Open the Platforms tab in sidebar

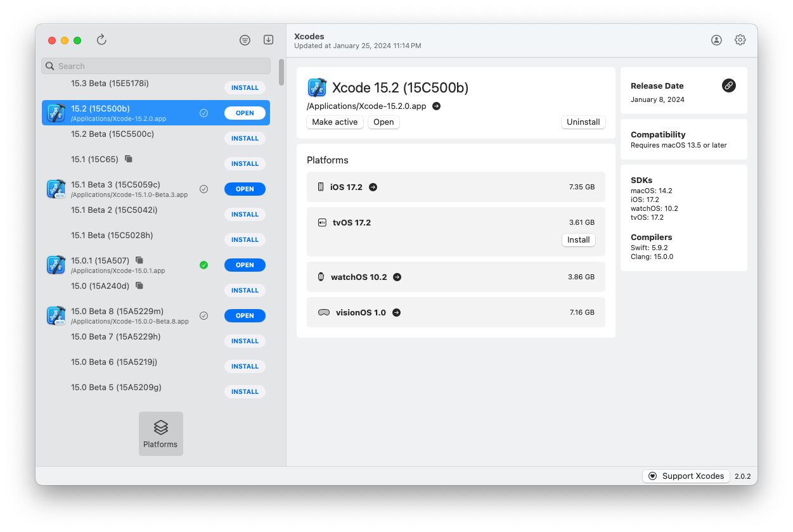pos(161,434)
